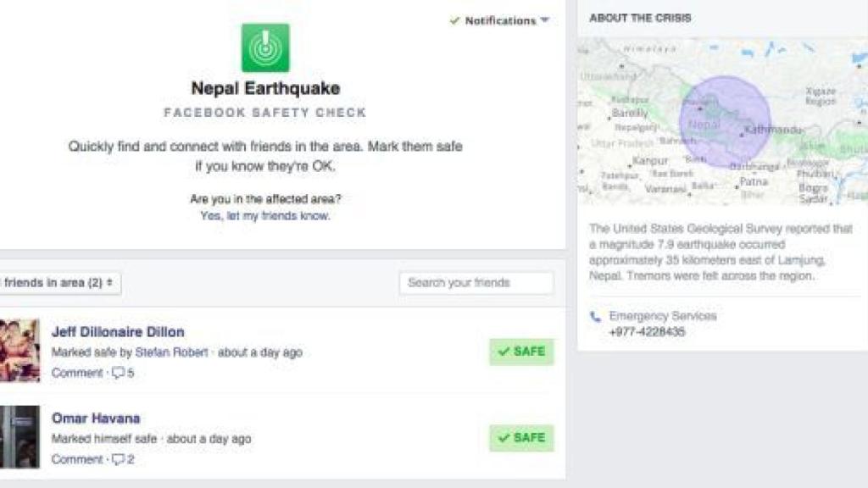868x488 pixels.
Task: Open the Notifications dropdown
Action: (x=500, y=20)
